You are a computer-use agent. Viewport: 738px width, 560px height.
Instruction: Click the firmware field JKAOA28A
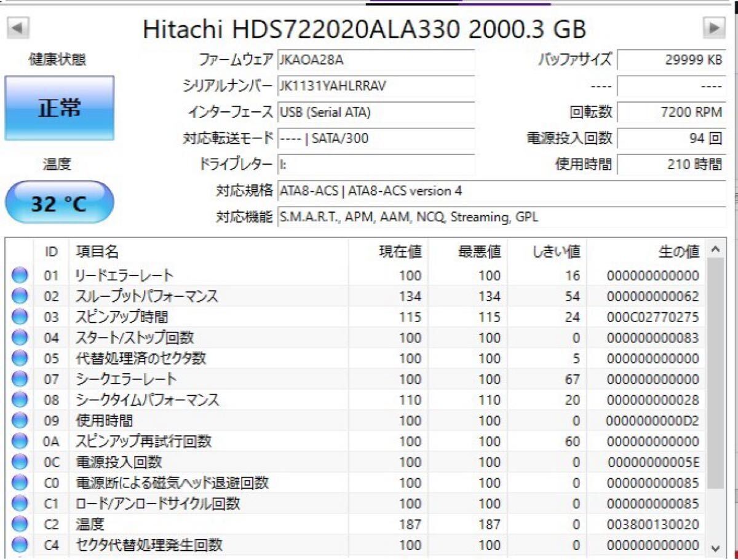376,60
